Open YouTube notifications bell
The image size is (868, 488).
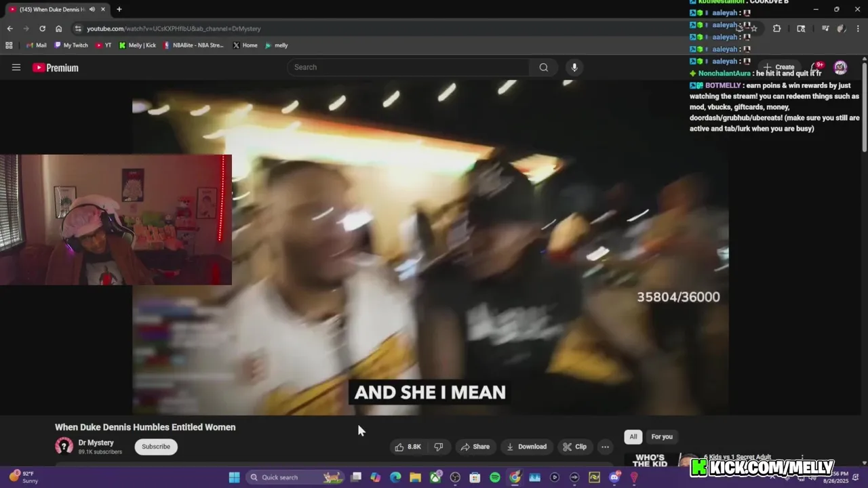pyautogui.click(x=816, y=67)
